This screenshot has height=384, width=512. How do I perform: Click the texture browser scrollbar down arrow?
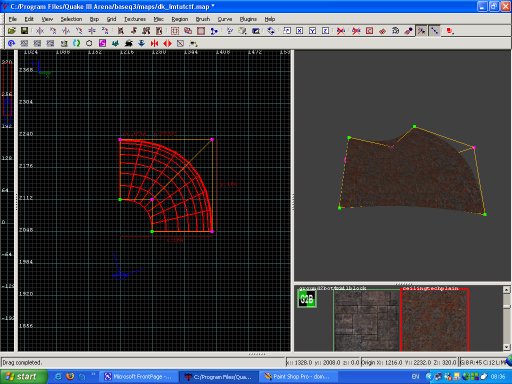[507, 347]
